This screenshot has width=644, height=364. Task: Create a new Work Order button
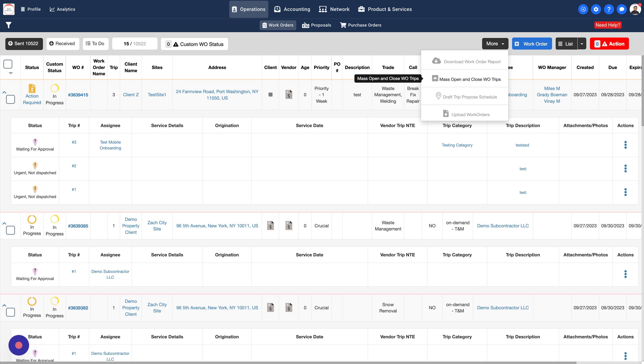point(532,44)
